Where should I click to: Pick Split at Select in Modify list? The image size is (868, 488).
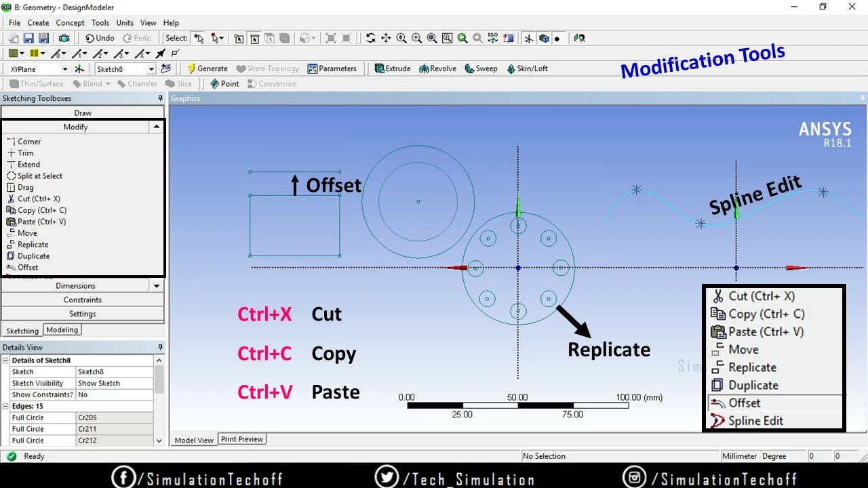40,176
